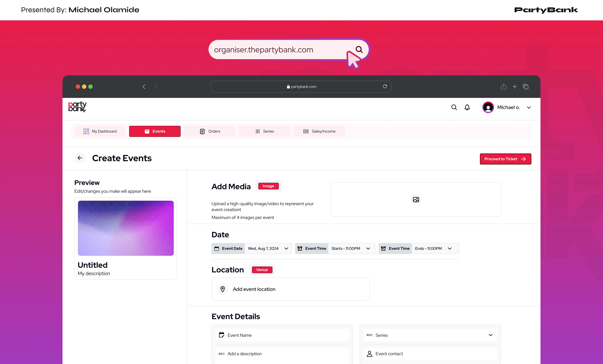The height and width of the screenshot is (364, 603).
Task: Open My Dashboard tab
Action: pos(100,131)
